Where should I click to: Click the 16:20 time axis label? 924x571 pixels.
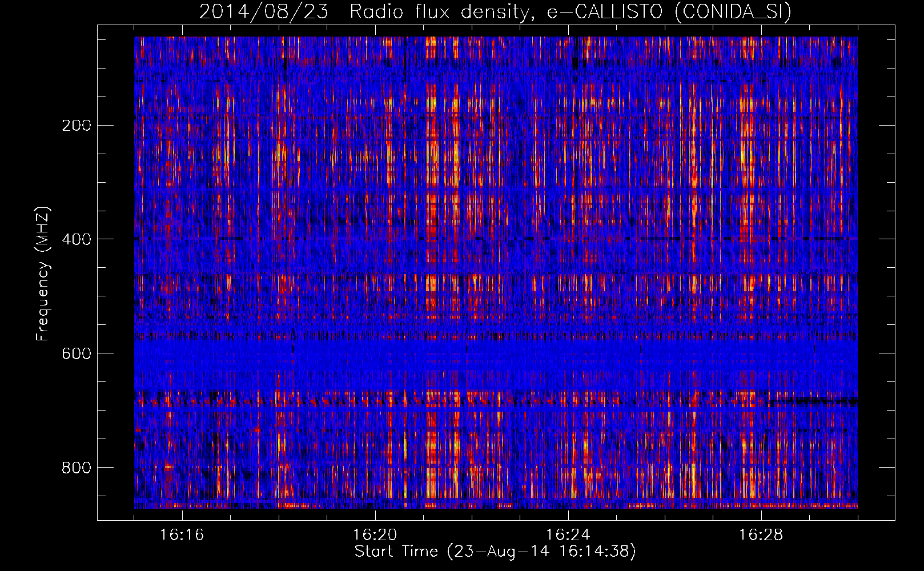pos(375,535)
